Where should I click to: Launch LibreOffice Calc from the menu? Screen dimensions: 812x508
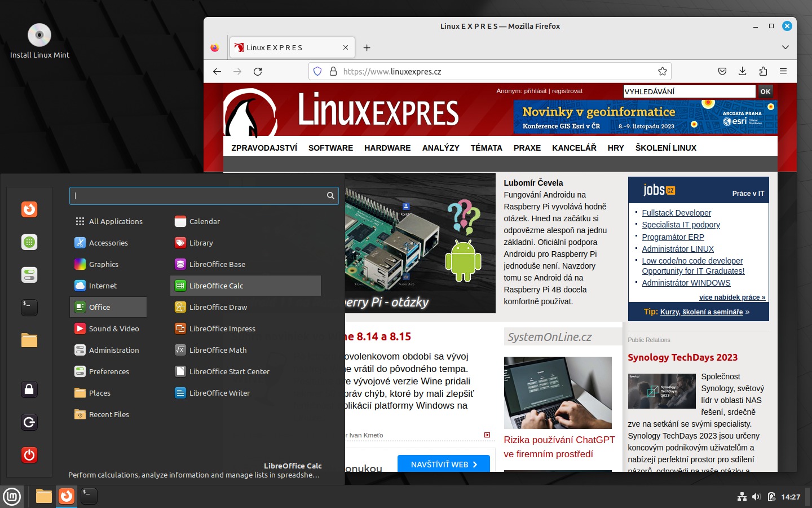coord(245,286)
